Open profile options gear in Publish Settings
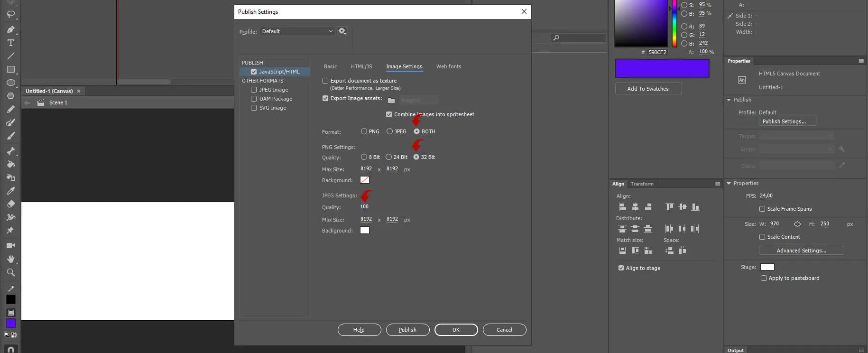Image resolution: width=868 pixels, height=353 pixels. click(342, 31)
